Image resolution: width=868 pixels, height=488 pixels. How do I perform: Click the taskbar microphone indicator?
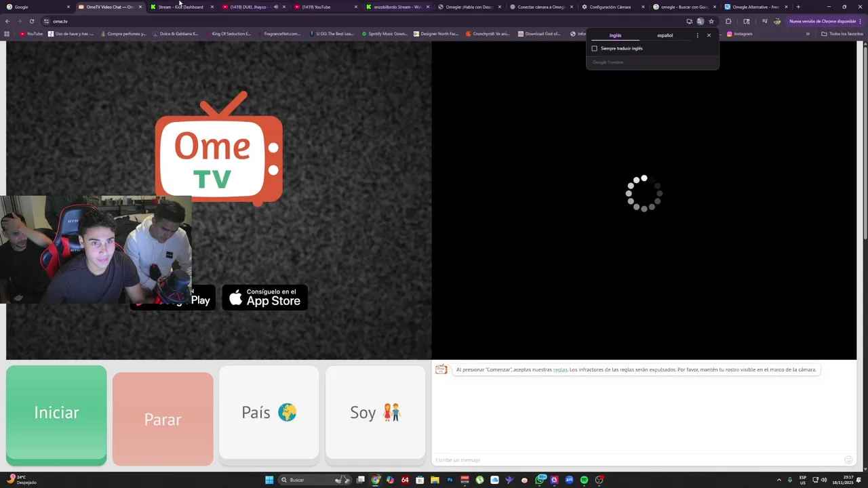[790, 480]
